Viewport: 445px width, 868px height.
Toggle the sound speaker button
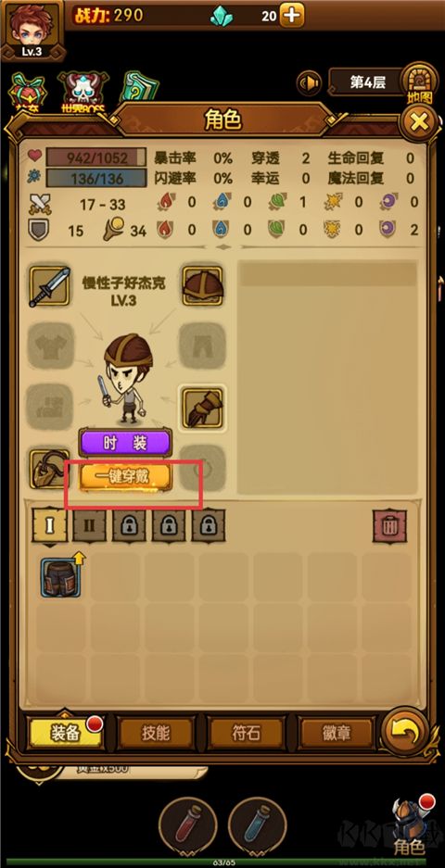click(310, 83)
